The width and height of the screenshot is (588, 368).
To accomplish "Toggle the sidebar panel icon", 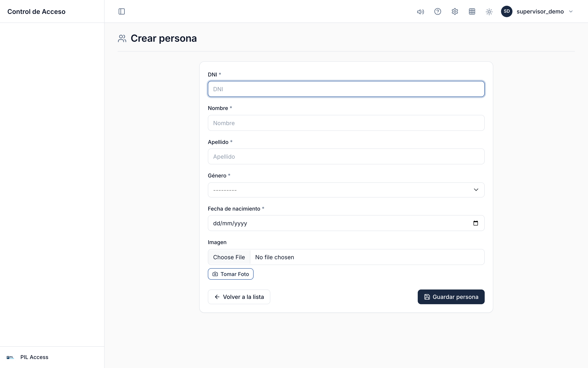I will [x=121, y=11].
